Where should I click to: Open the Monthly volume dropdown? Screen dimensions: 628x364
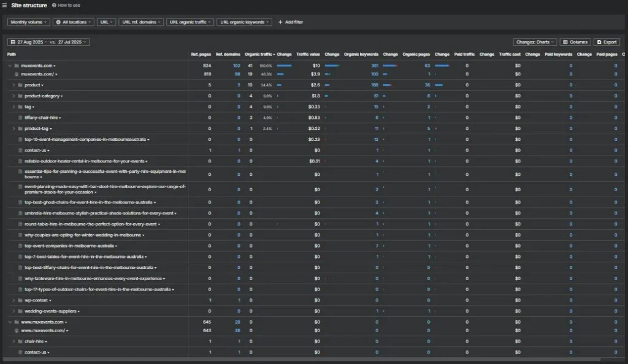coord(29,22)
